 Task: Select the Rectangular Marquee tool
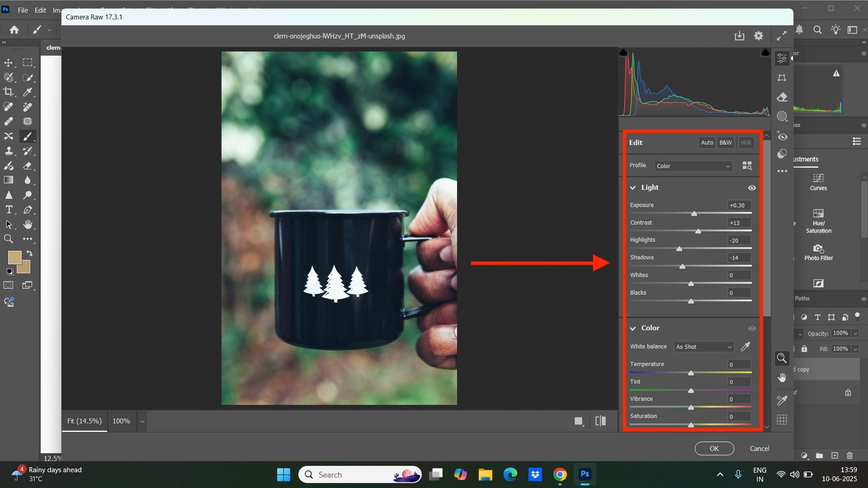[x=28, y=63]
